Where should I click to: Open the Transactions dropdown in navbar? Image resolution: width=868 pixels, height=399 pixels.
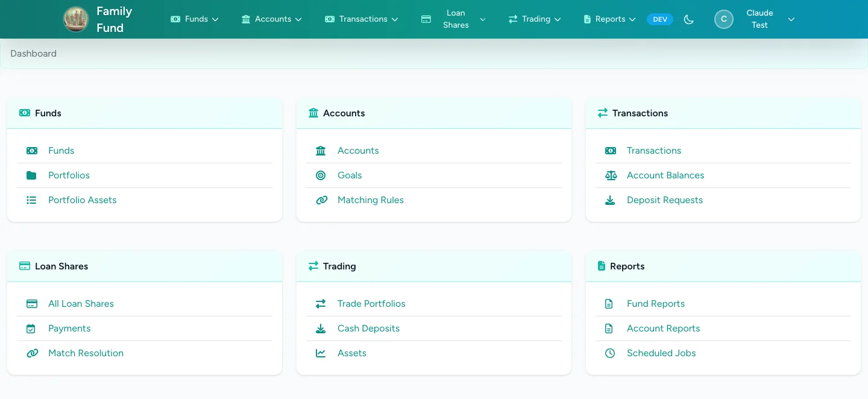[362, 19]
